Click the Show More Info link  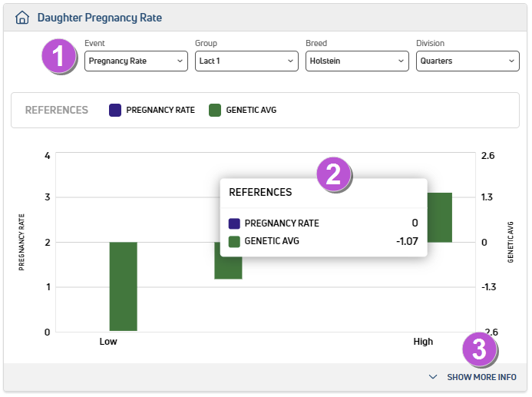[481, 377]
